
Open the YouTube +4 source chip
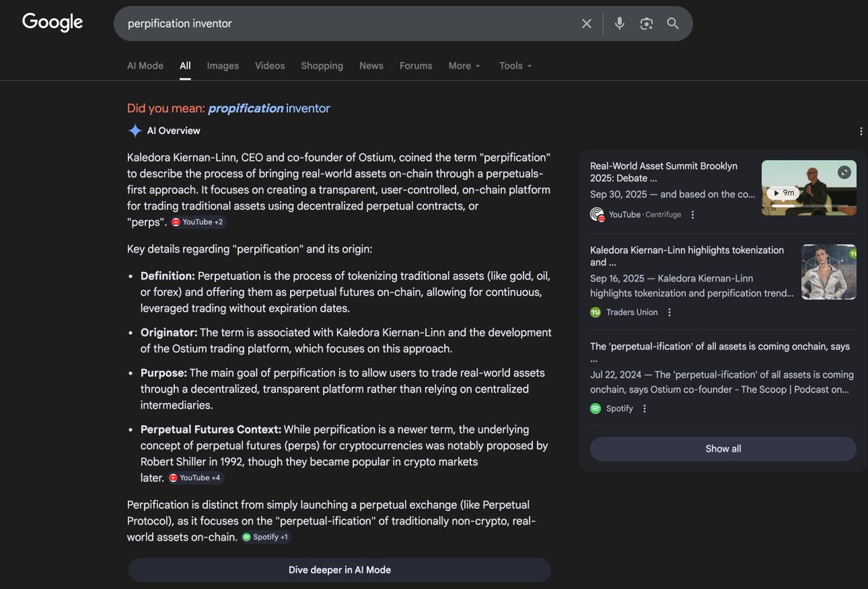pyautogui.click(x=195, y=478)
